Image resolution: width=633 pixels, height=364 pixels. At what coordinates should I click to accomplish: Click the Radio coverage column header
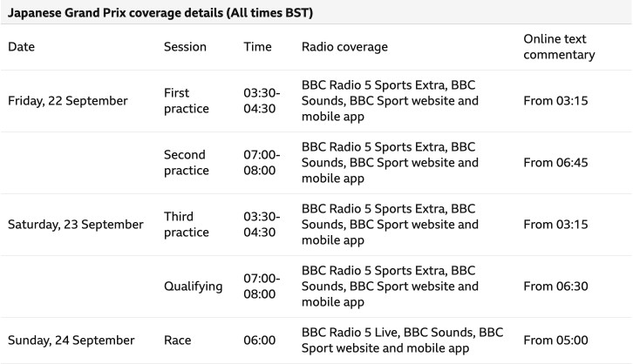pyautogui.click(x=344, y=47)
